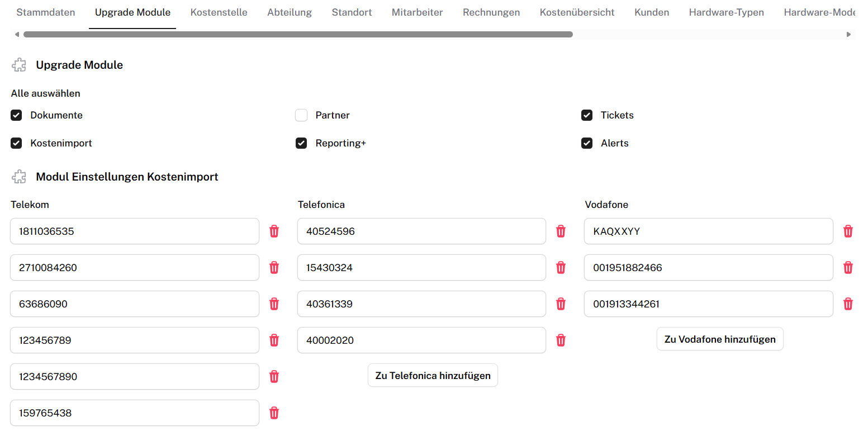Switch to the Kostenstelle tab

tap(219, 12)
